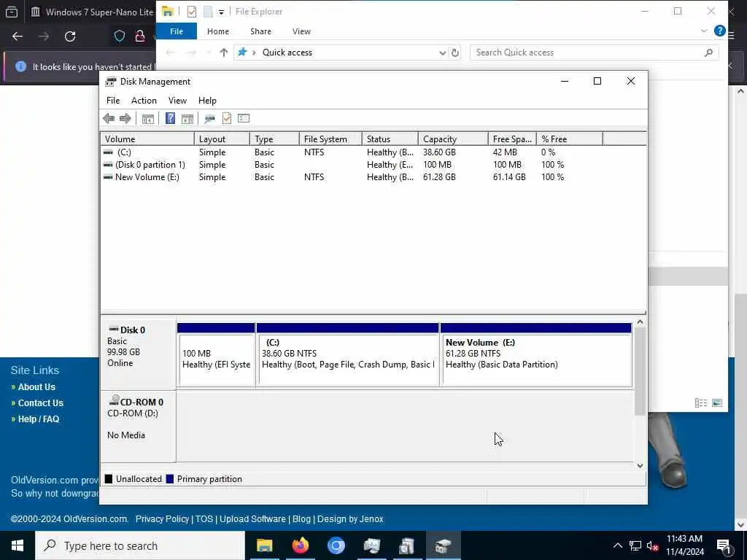Click Show/Hide Console Tree toolbar icon
Screen dimensions: 747x560
coord(147,118)
